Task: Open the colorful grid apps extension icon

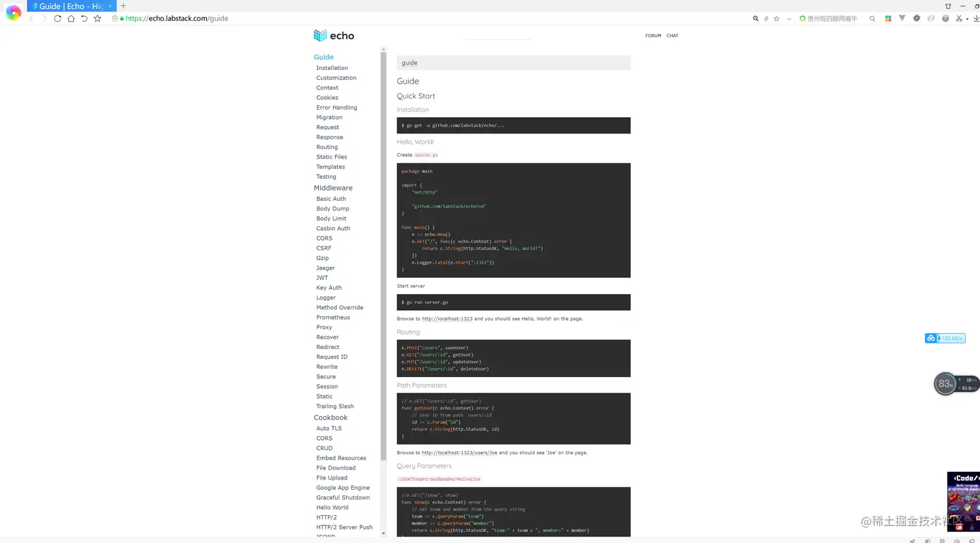Action: tap(888, 19)
